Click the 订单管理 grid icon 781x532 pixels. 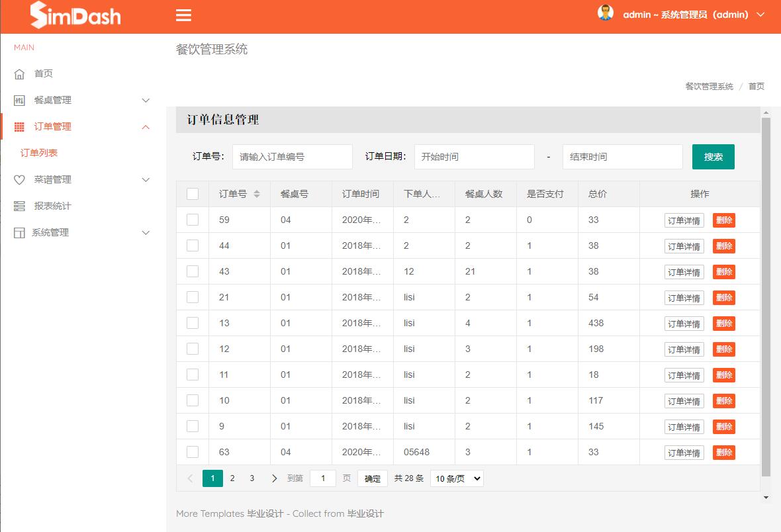click(x=20, y=126)
